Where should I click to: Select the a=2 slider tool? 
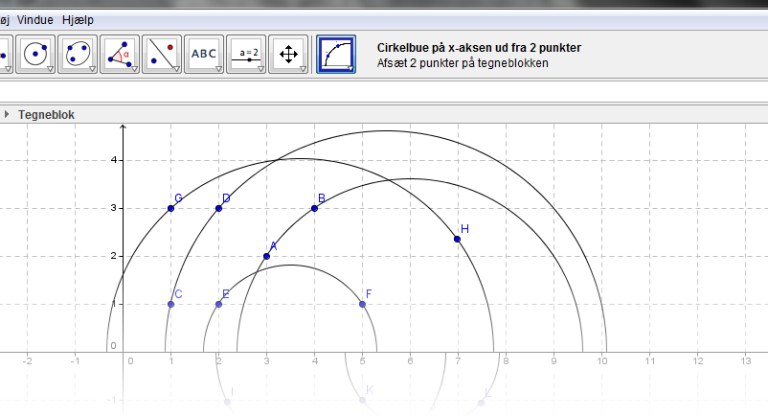[x=245, y=54]
